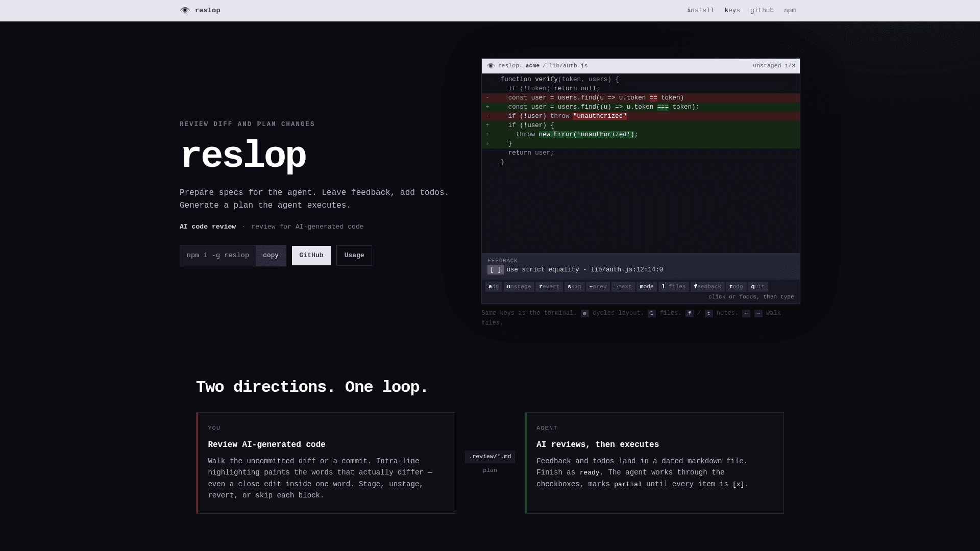This screenshot has height=551, width=980.
Task: Click the unstage key in terminal toolbar
Action: pos(519,287)
